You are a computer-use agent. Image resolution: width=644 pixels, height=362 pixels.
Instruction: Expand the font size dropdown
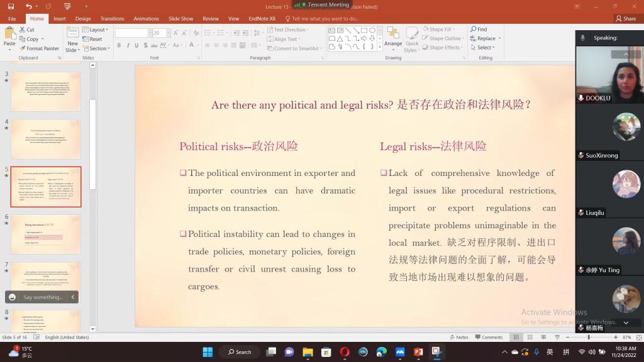[166, 33]
